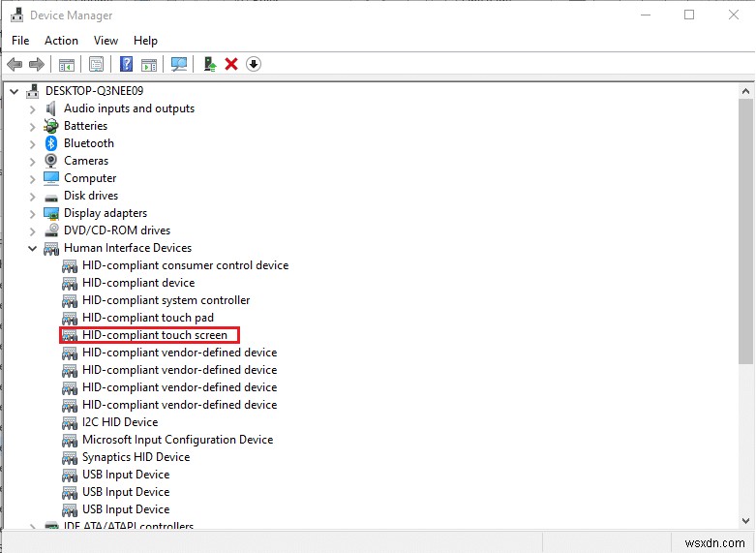Click the Bluetooth category icon
756x553 pixels.
tap(51, 143)
